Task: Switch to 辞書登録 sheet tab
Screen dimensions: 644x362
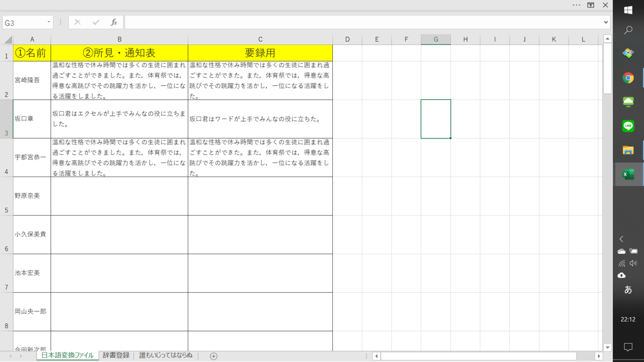Action: (x=116, y=356)
